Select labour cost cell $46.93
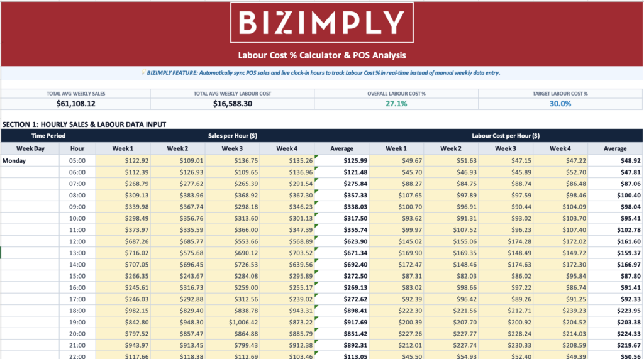The height and width of the screenshot is (359, 644). 450,172
